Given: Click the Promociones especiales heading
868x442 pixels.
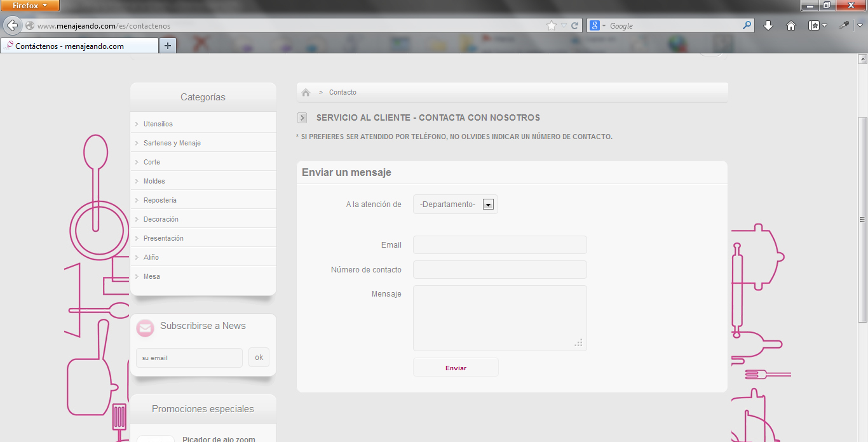Looking at the screenshot, I should (203, 409).
